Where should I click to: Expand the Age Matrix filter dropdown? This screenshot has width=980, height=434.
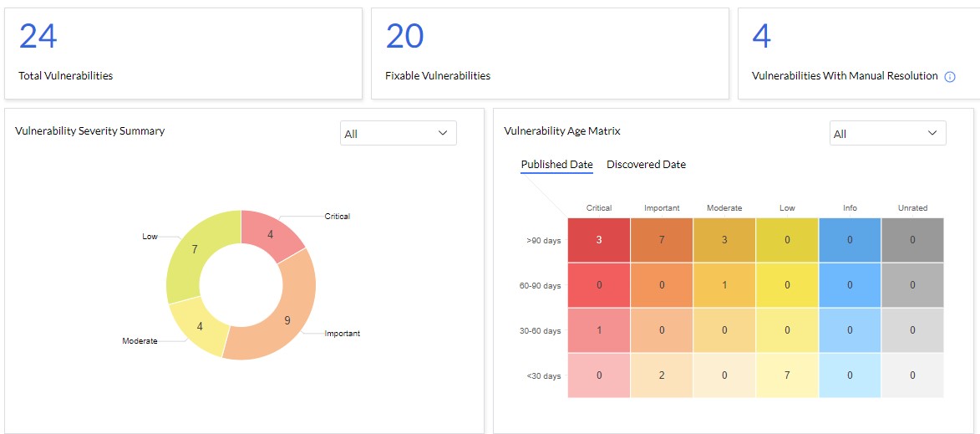click(887, 134)
